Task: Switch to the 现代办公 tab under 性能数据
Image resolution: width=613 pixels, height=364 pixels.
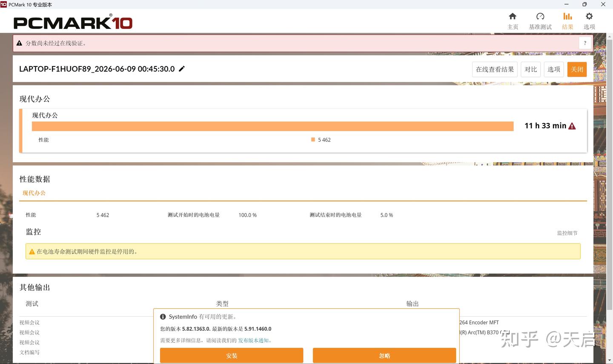Action: 34,193
